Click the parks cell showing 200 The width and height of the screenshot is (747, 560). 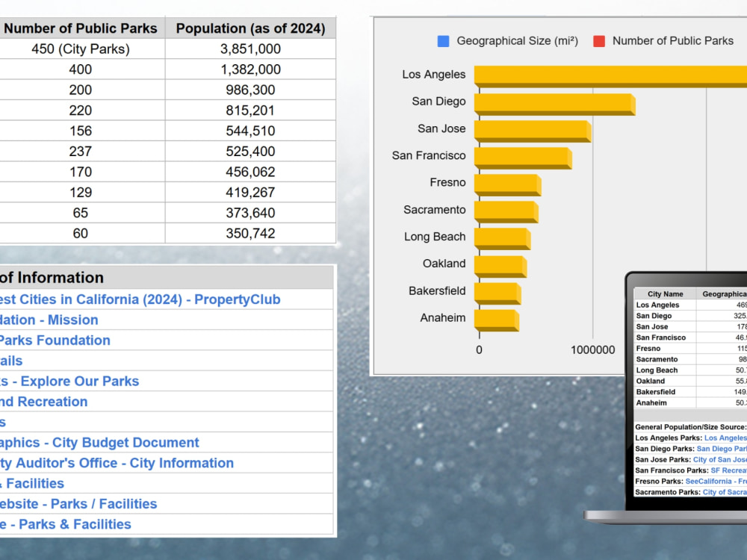pyautogui.click(x=81, y=90)
